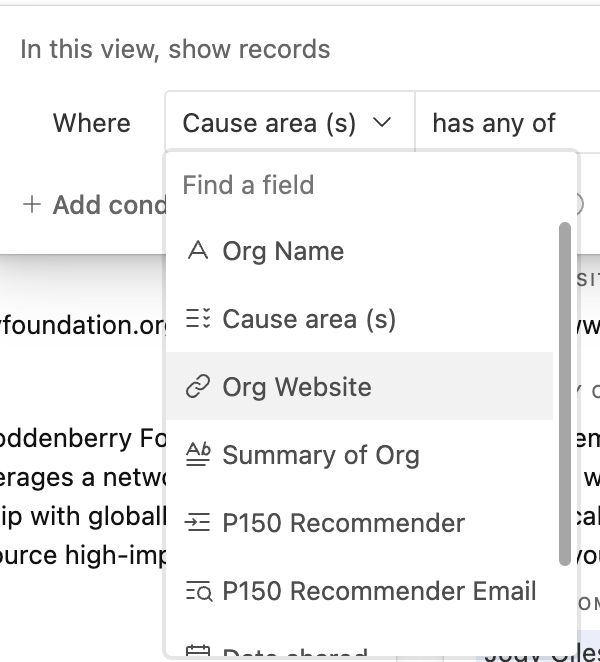This screenshot has height=662, width=600.
Task: Click the chevron arrow on the field selector
Action: [x=382, y=123]
